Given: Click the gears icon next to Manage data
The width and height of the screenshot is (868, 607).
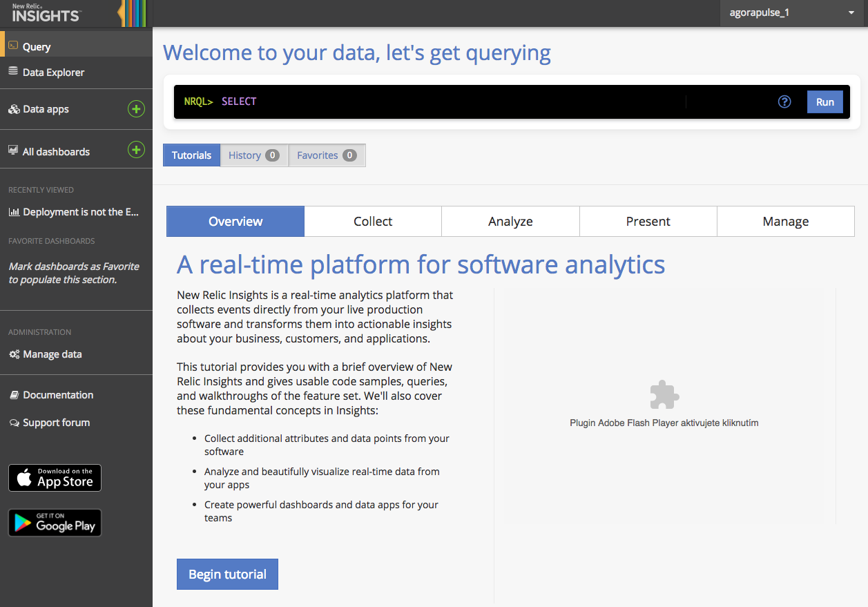Looking at the screenshot, I should 14,354.
